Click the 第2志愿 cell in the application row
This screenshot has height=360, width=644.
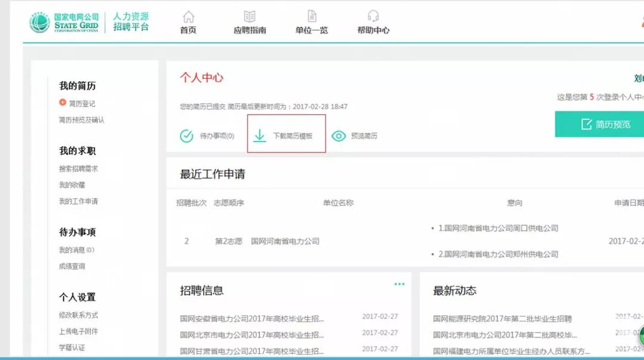229,241
